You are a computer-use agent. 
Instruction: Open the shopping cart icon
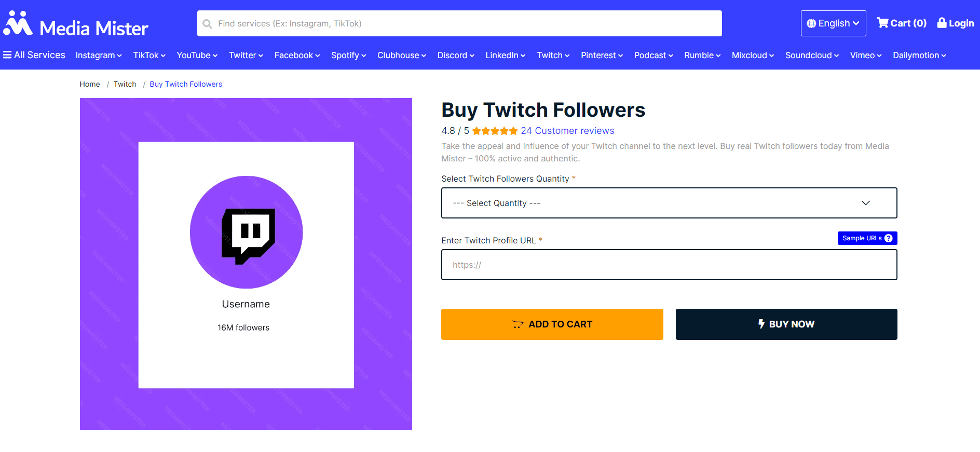pyautogui.click(x=882, y=23)
